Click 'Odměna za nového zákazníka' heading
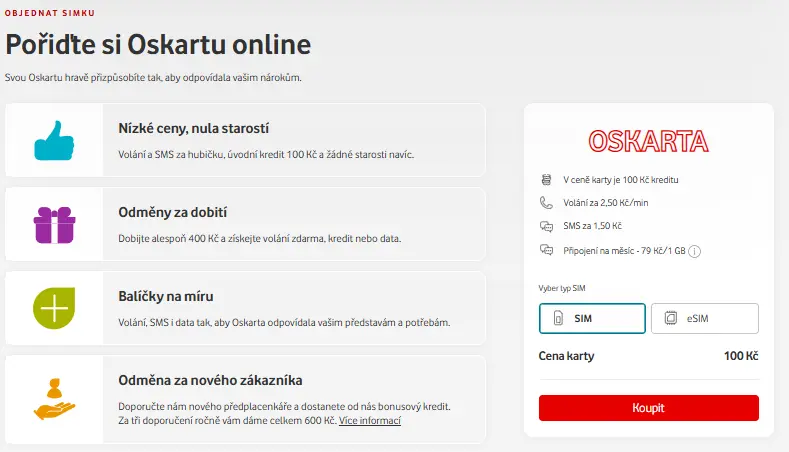The image size is (789, 452). click(x=210, y=380)
